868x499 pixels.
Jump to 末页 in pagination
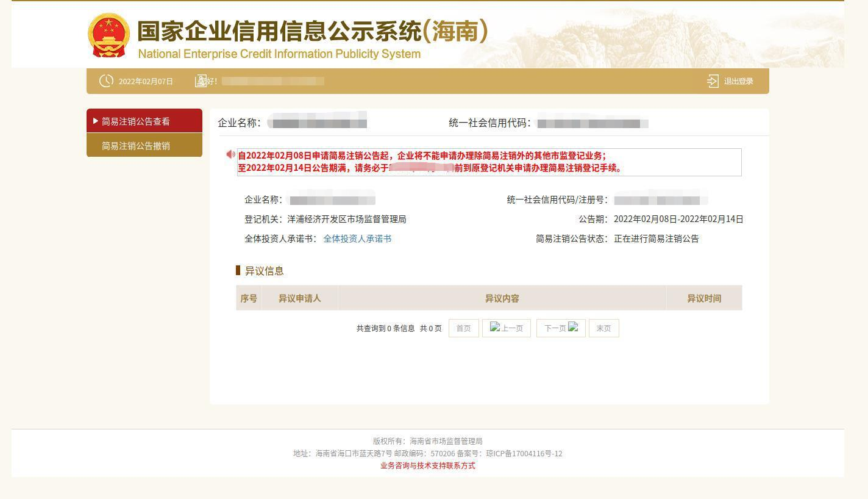[603, 328]
